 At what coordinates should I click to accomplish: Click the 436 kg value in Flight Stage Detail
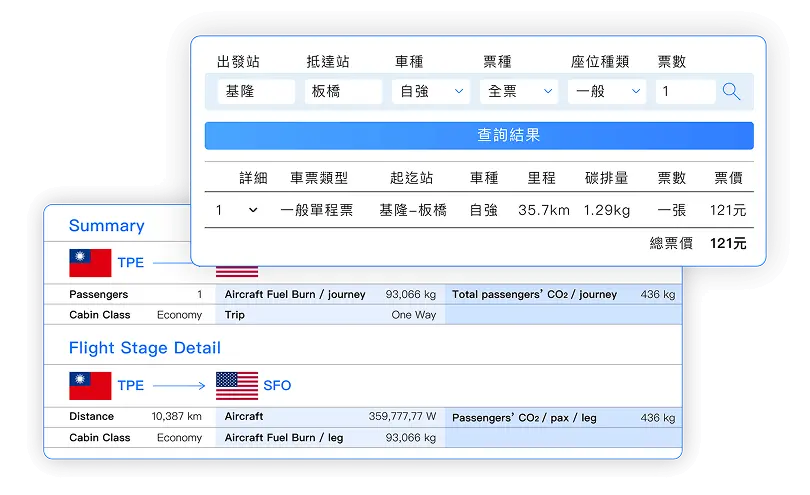point(658,418)
